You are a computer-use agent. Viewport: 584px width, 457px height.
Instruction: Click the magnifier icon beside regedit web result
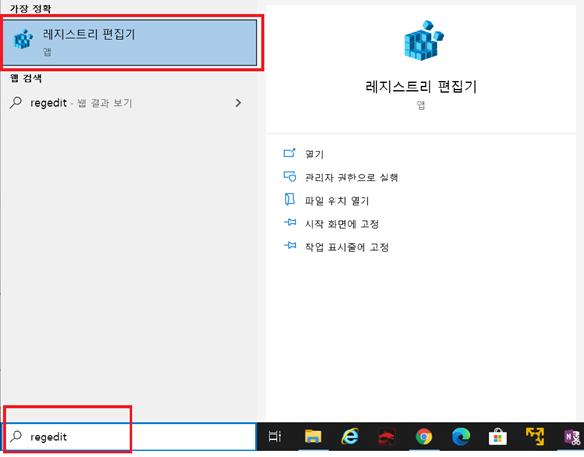pyautogui.click(x=16, y=102)
